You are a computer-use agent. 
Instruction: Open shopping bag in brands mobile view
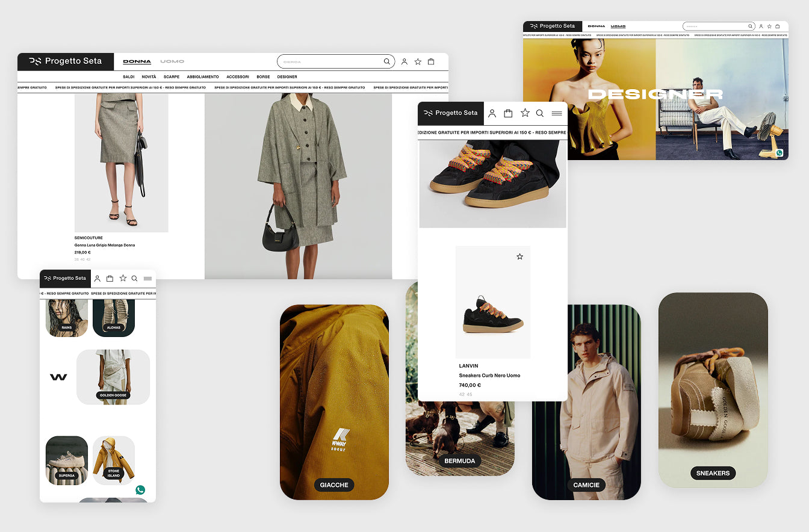[110, 279]
